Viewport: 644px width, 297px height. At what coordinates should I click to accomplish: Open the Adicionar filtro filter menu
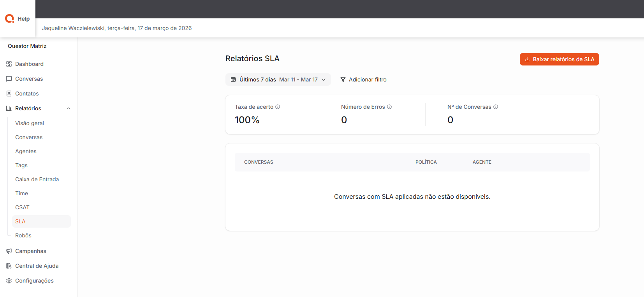pyautogui.click(x=363, y=80)
